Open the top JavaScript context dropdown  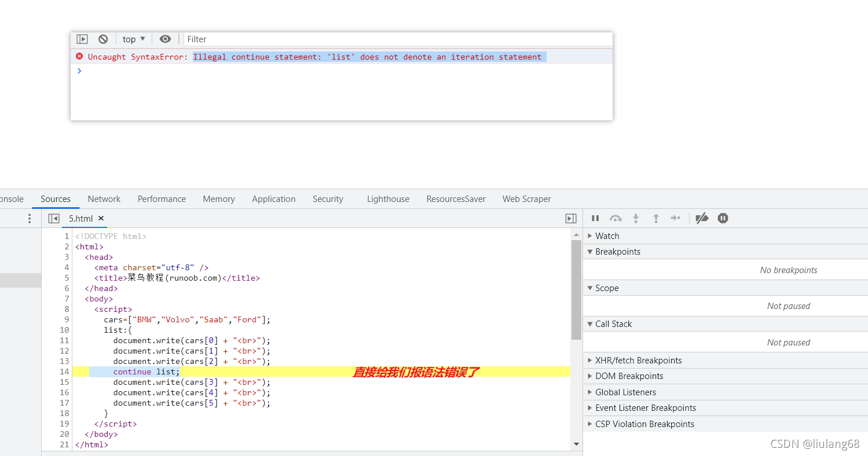coord(134,39)
